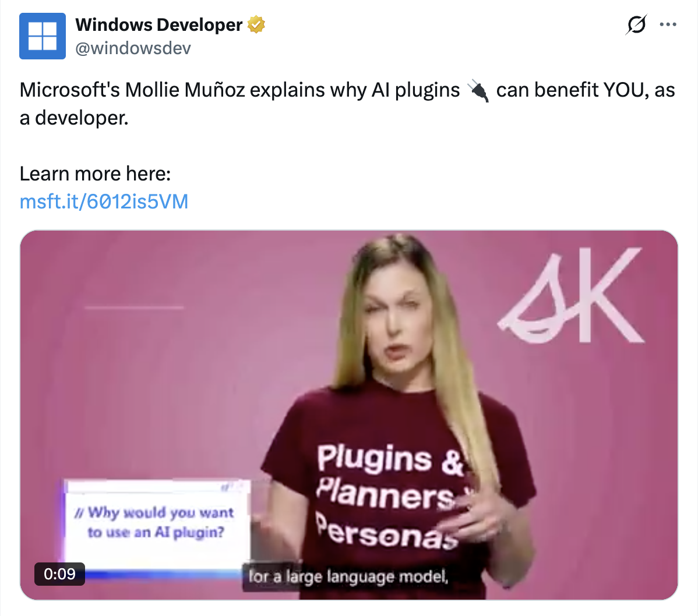The width and height of the screenshot is (698, 616).
Task: Click the gold verified badge
Action: [256, 24]
